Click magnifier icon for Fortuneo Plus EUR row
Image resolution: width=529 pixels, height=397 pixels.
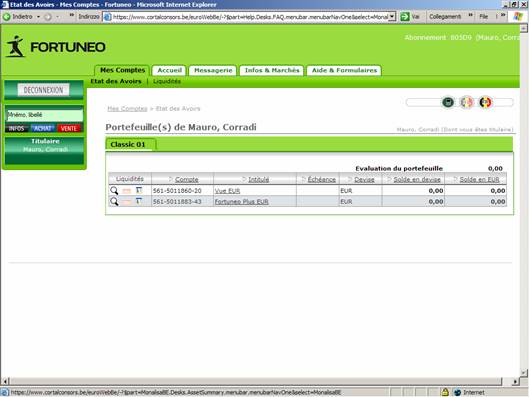tap(114, 201)
